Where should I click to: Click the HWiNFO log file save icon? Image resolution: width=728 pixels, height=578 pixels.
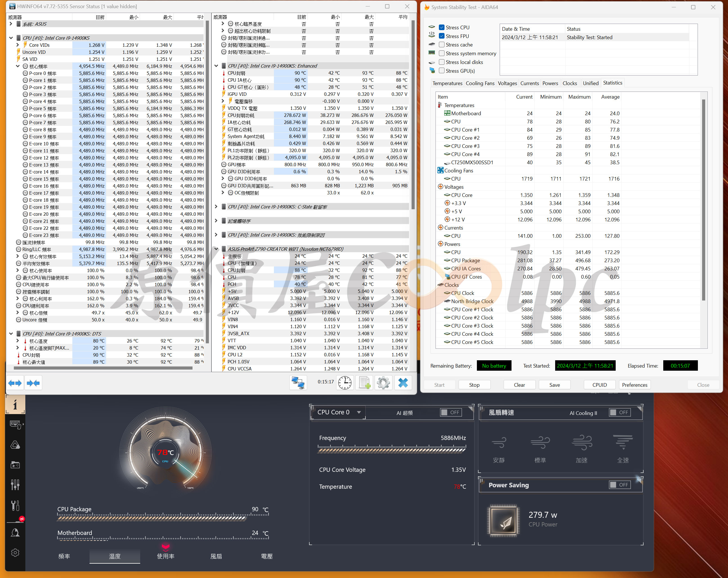(364, 383)
